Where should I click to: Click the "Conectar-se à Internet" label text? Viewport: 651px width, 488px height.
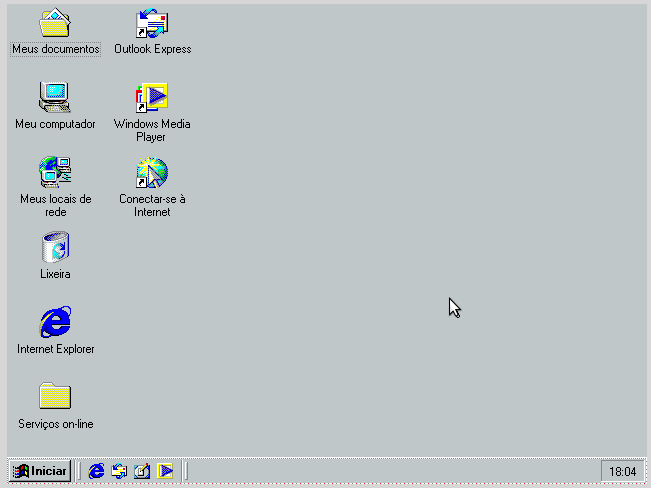click(152, 206)
